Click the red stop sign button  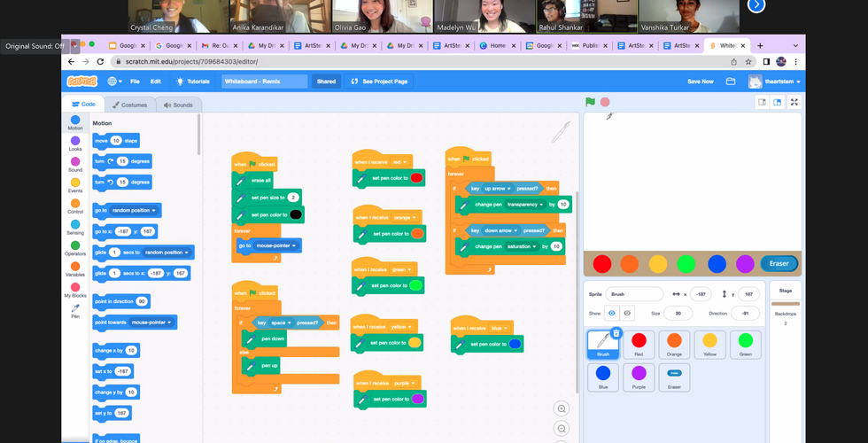tap(605, 102)
